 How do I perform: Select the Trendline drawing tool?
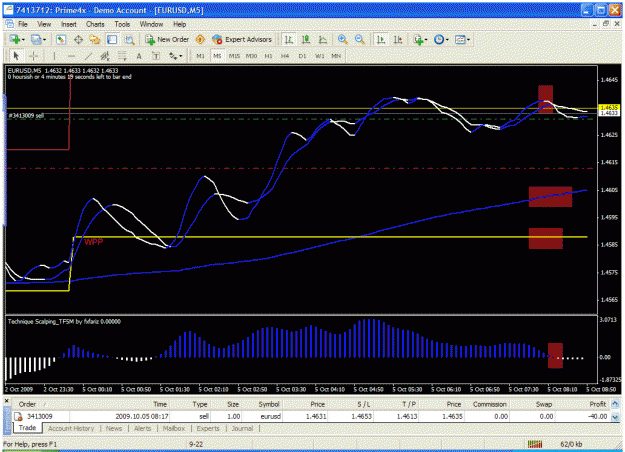click(x=88, y=56)
